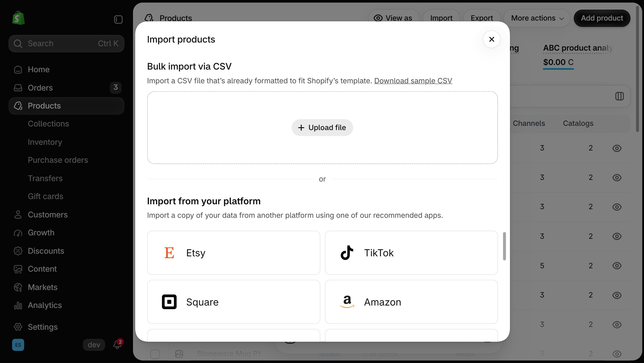Click the eye icon in Stoneware Mug P1 row
This screenshot has height=363, width=644.
617,354
